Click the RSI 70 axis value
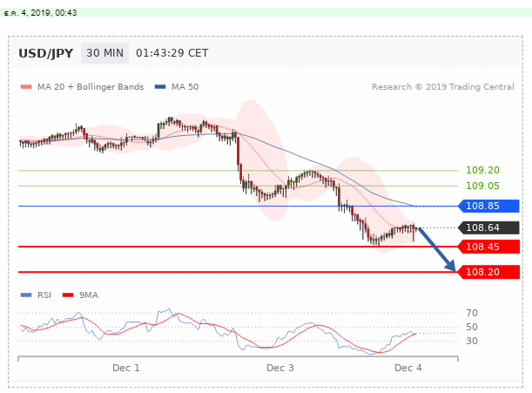 coord(472,313)
